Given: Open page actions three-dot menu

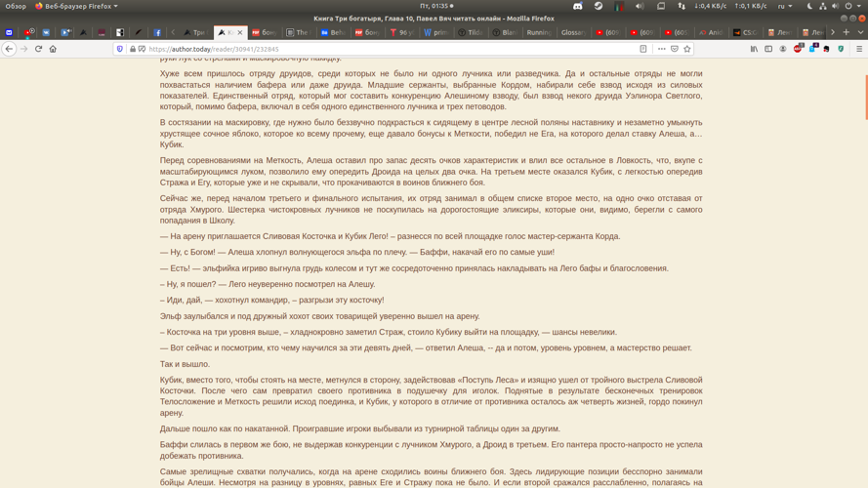Looking at the screenshot, I should pyautogui.click(x=661, y=49).
